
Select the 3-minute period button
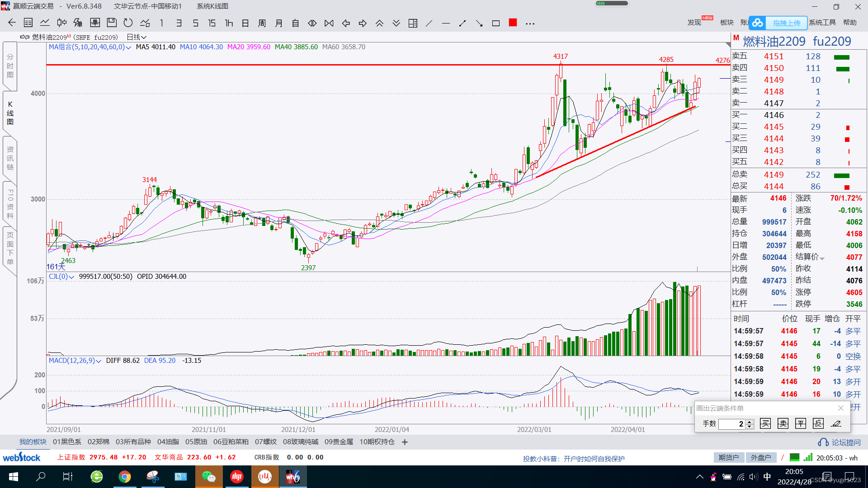(179, 23)
